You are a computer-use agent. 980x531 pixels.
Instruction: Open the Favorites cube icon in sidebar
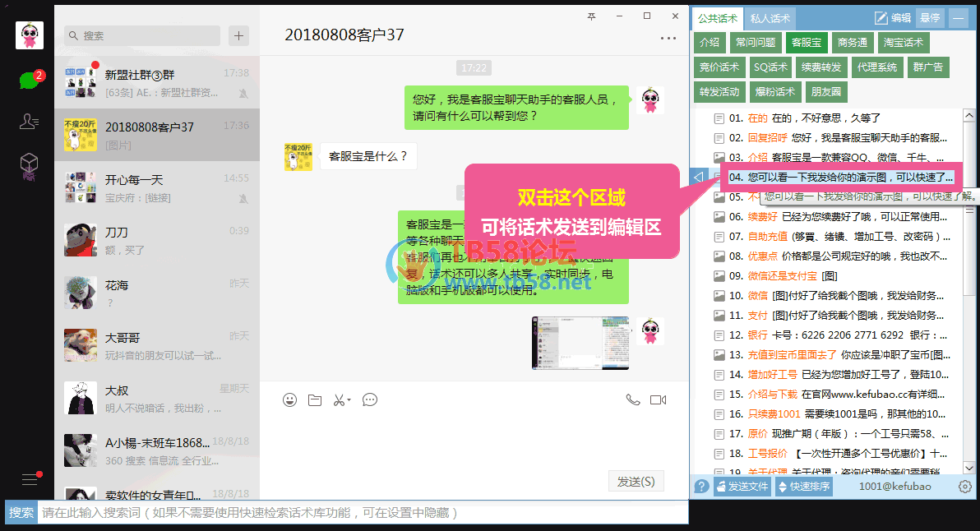[30, 164]
